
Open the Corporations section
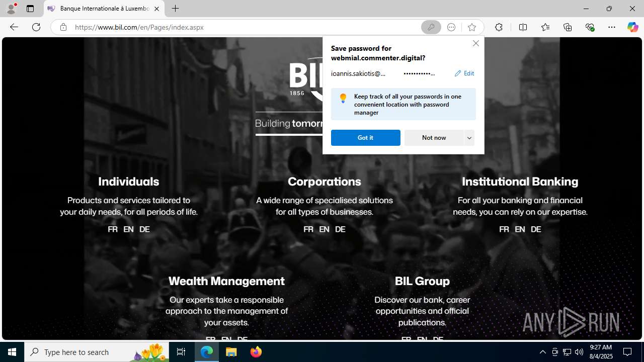click(x=325, y=182)
